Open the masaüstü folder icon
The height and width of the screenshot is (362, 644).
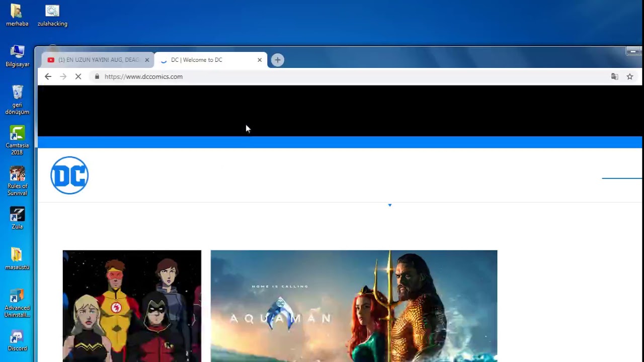[17, 259]
